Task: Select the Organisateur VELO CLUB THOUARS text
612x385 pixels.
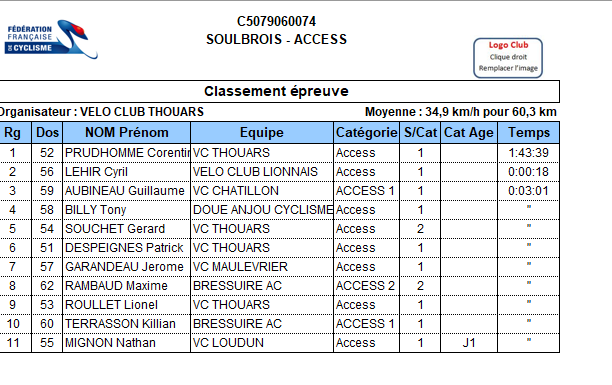Action: coord(101,112)
